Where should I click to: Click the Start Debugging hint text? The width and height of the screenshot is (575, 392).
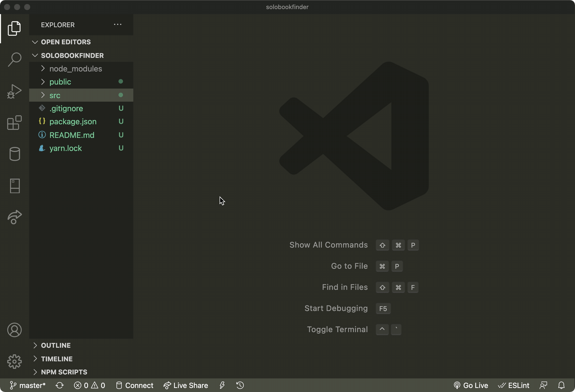click(x=336, y=308)
